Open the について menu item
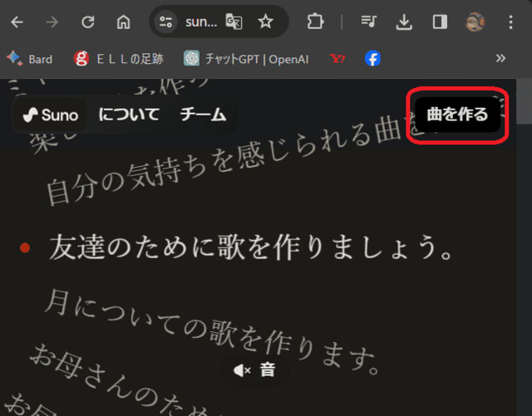532x416 pixels. [x=129, y=115]
